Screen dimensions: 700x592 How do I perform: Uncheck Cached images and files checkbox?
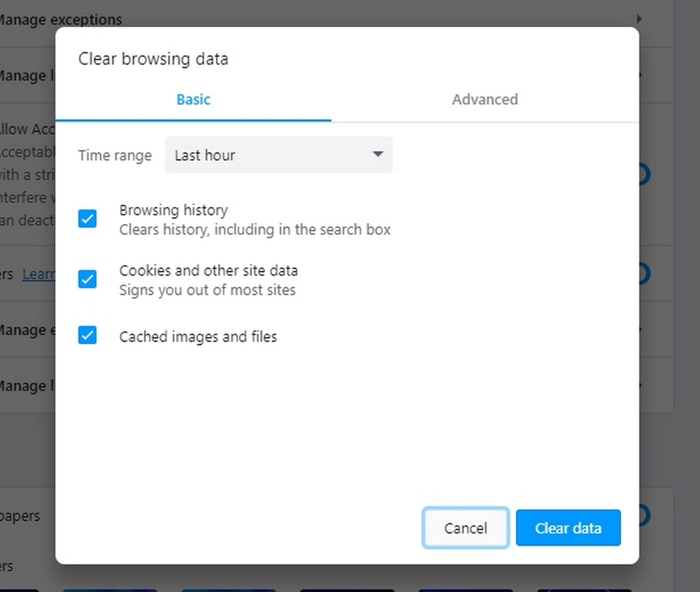pos(87,335)
